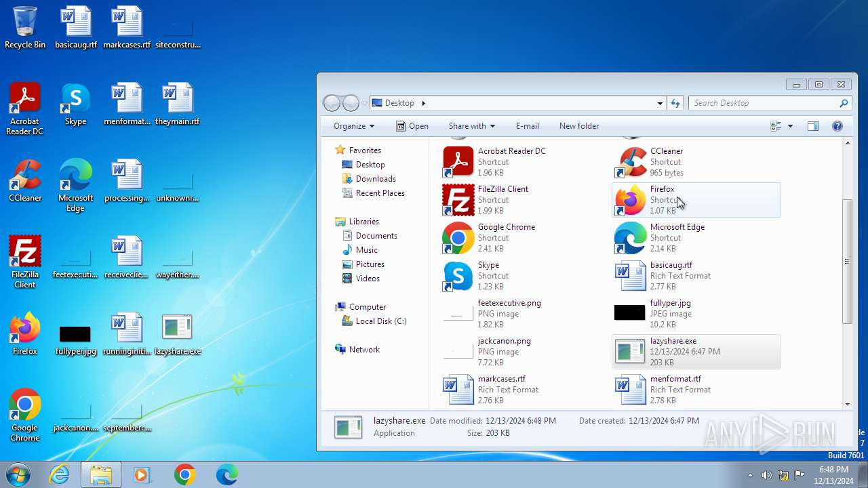Screen dimensions: 868x488
Task: Select FileZilla Client shortcut in Explorer list
Action: (x=526, y=200)
